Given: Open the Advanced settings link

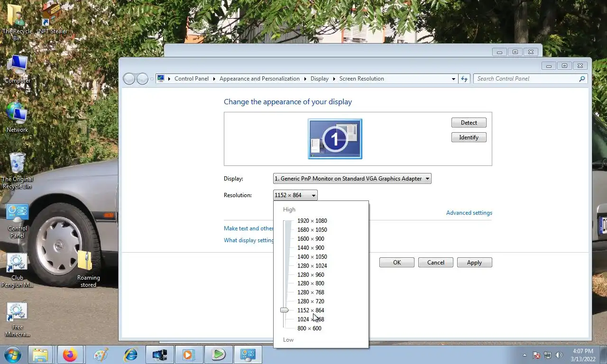Looking at the screenshot, I should pos(469,213).
